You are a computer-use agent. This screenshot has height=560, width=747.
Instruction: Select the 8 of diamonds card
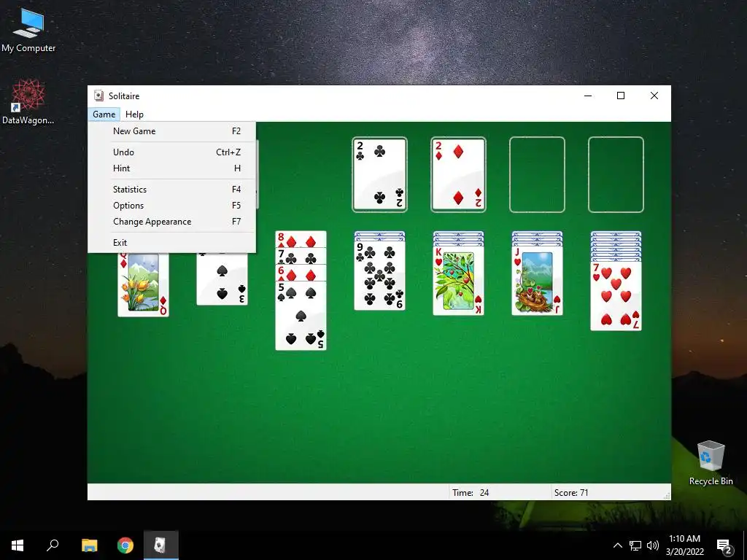tap(301, 239)
